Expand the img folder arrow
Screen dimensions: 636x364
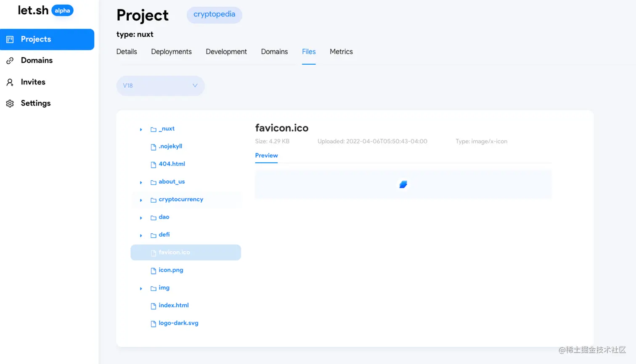pos(141,288)
